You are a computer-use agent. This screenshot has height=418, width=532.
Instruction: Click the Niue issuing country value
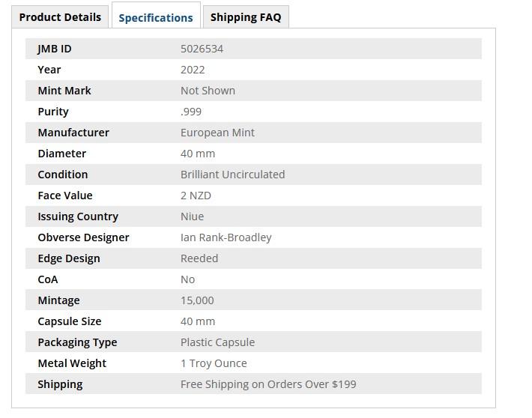tap(192, 216)
